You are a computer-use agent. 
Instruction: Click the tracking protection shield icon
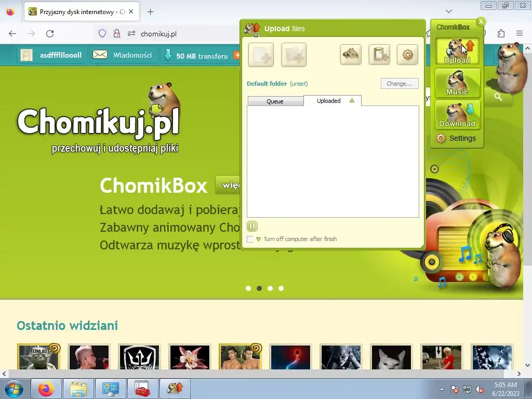(x=102, y=34)
